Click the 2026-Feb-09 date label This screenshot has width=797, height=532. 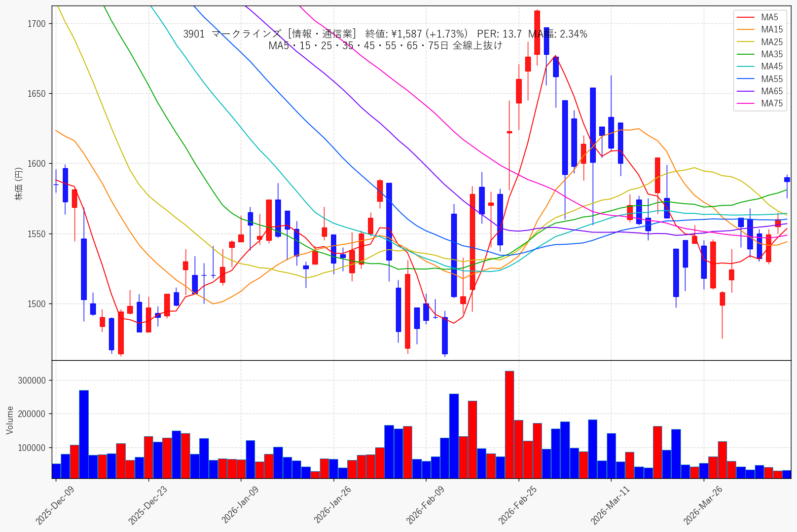pos(425,505)
